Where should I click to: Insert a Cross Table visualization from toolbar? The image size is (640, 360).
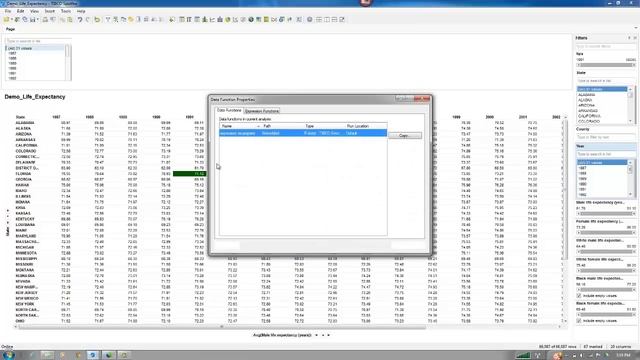(x=189, y=19)
